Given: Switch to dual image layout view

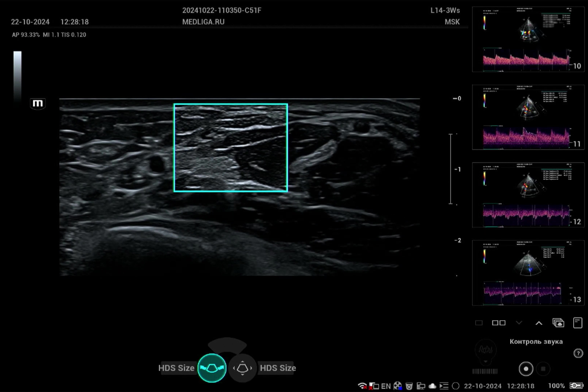Looking at the screenshot, I should [499, 323].
